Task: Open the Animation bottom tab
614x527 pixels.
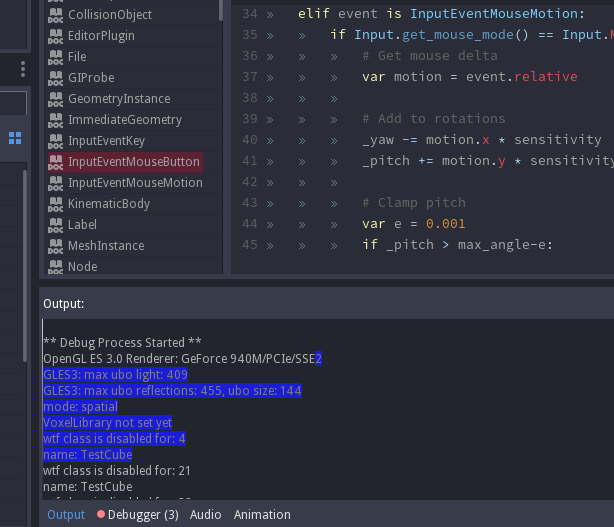Action: pyautogui.click(x=262, y=514)
